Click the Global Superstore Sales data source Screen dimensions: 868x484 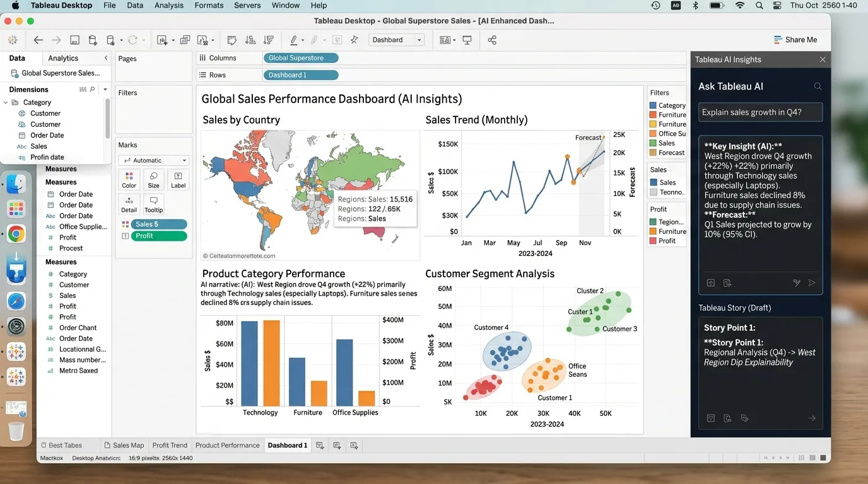click(55, 73)
